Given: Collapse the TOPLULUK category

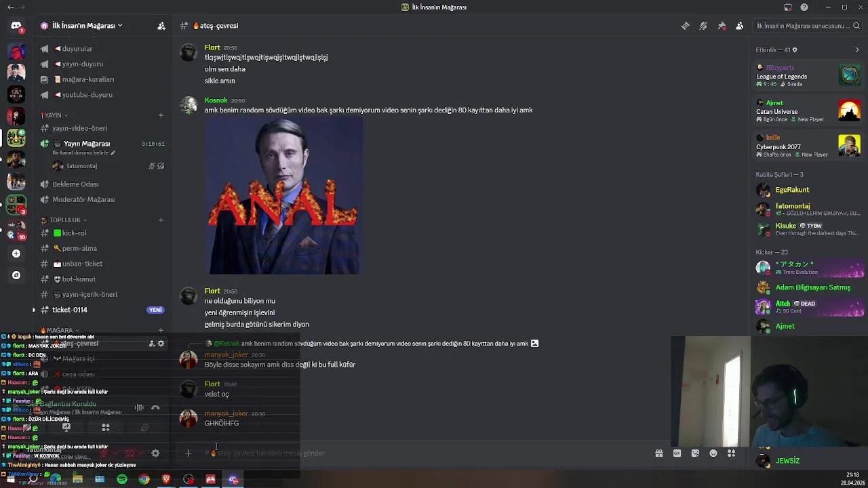Looking at the screenshot, I should point(64,220).
